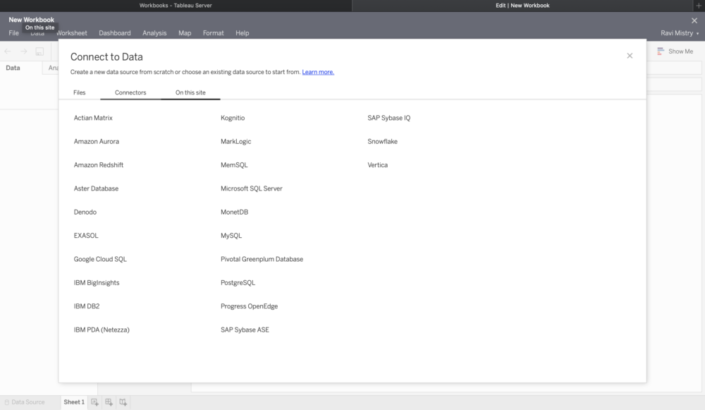Choose IBM DB2 connector

coord(87,306)
